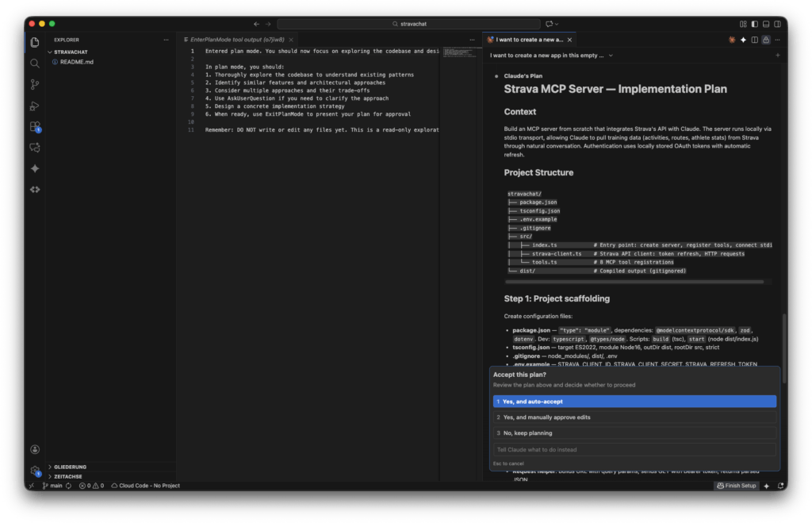Click the Claude panel vertical scrollbar
Screen dimensions: 812x523
[x=784, y=348]
